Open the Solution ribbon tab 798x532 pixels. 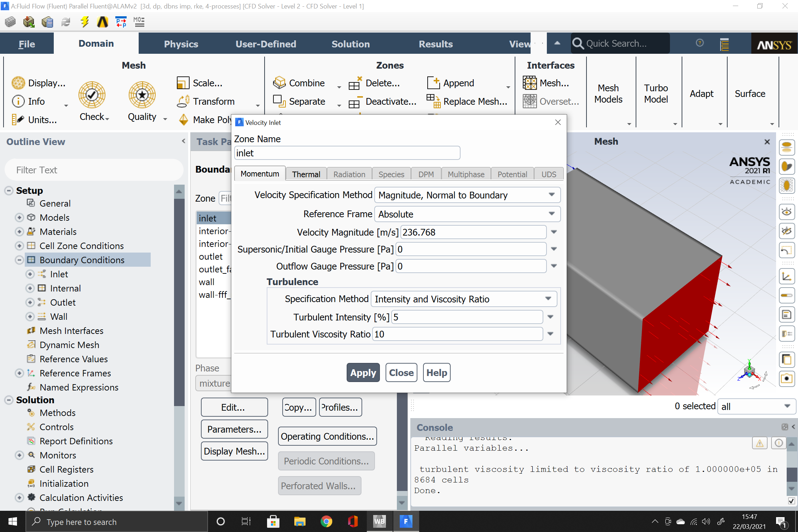(x=351, y=44)
